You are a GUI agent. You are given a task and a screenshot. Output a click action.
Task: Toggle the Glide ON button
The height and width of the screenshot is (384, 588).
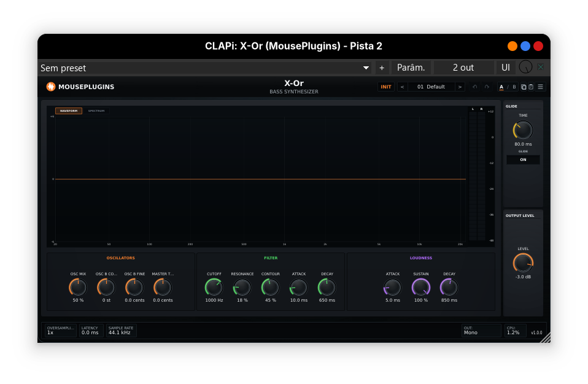point(523,160)
